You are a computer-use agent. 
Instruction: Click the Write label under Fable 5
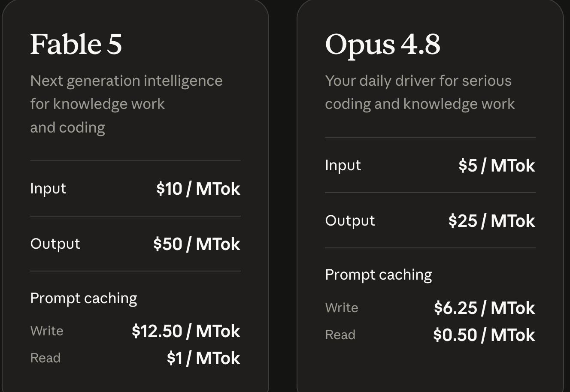click(47, 331)
